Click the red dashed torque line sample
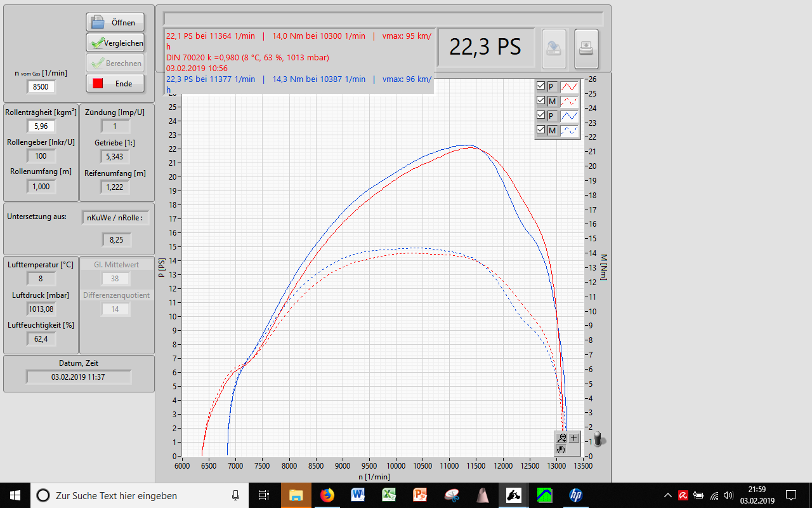Image resolution: width=812 pixels, height=508 pixels. [569, 101]
